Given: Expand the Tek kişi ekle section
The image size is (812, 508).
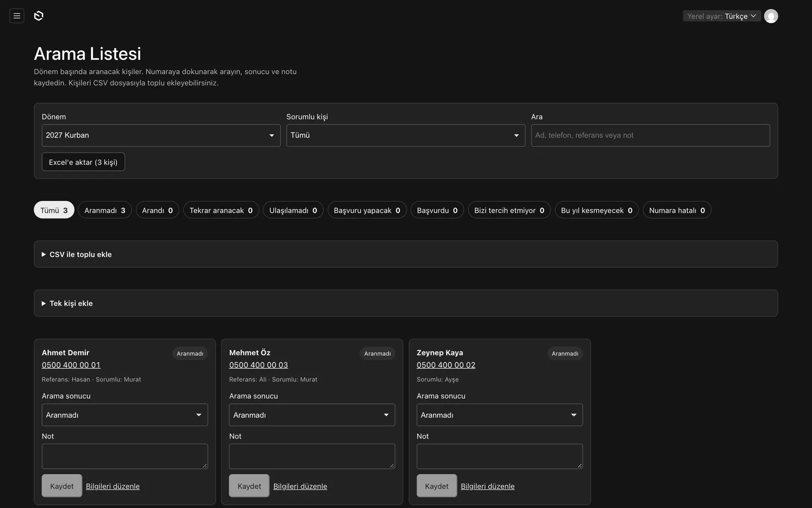Looking at the screenshot, I should [x=405, y=303].
